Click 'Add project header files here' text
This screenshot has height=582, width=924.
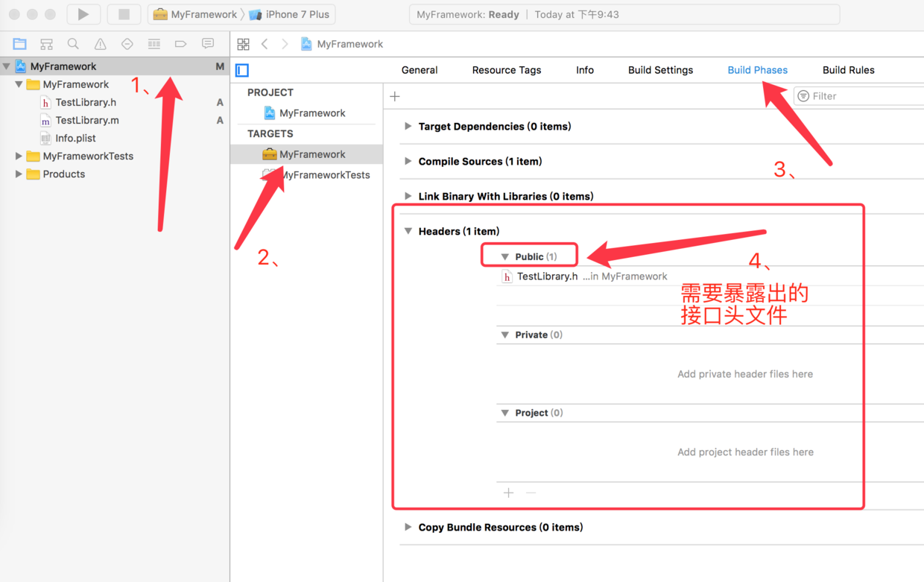click(745, 452)
